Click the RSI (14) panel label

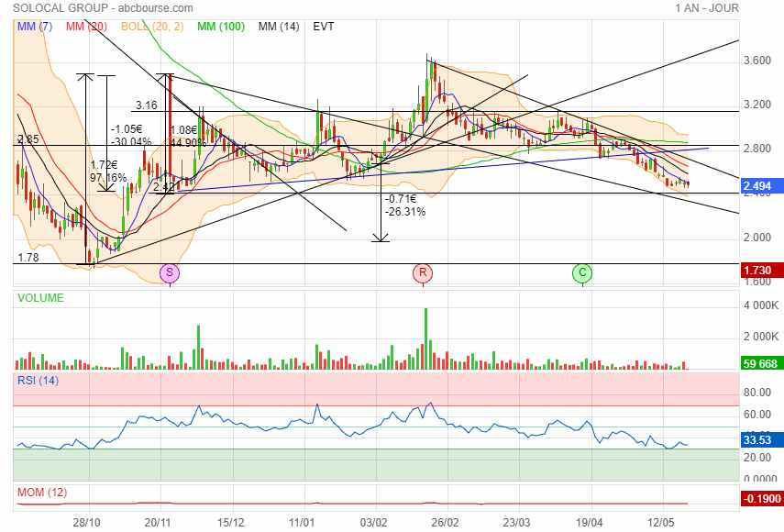point(38,381)
